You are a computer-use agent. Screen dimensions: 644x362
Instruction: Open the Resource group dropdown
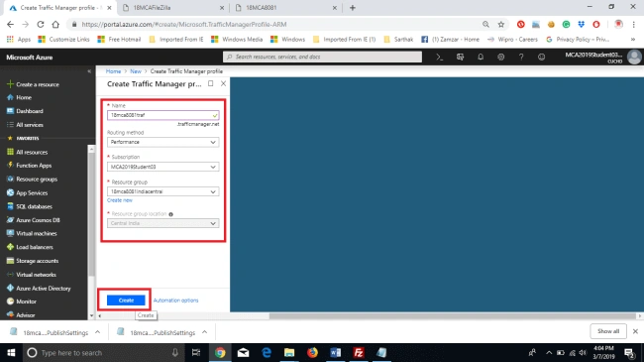pos(163,191)
